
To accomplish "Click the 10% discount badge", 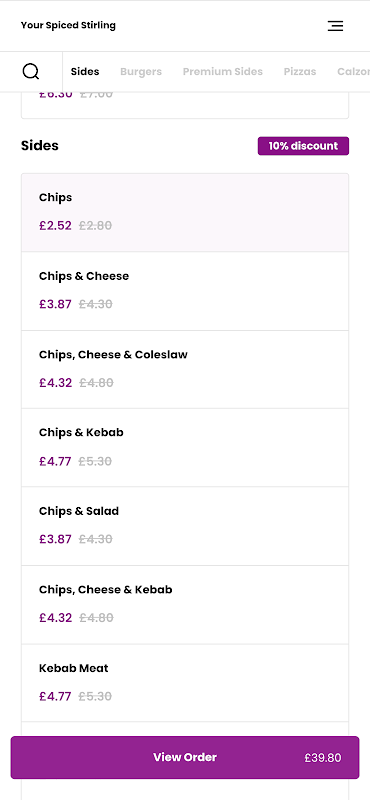I will click(x=303, y=146).
